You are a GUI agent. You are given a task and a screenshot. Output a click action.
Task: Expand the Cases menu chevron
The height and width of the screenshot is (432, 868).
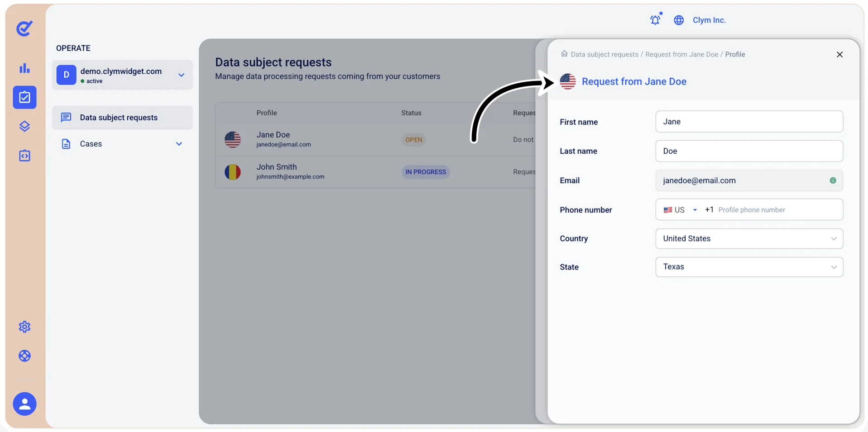click(179, 144)
